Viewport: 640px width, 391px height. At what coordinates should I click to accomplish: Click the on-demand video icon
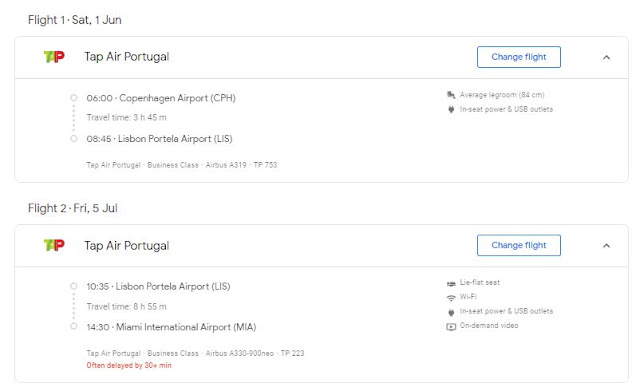[x=451, y=327]
